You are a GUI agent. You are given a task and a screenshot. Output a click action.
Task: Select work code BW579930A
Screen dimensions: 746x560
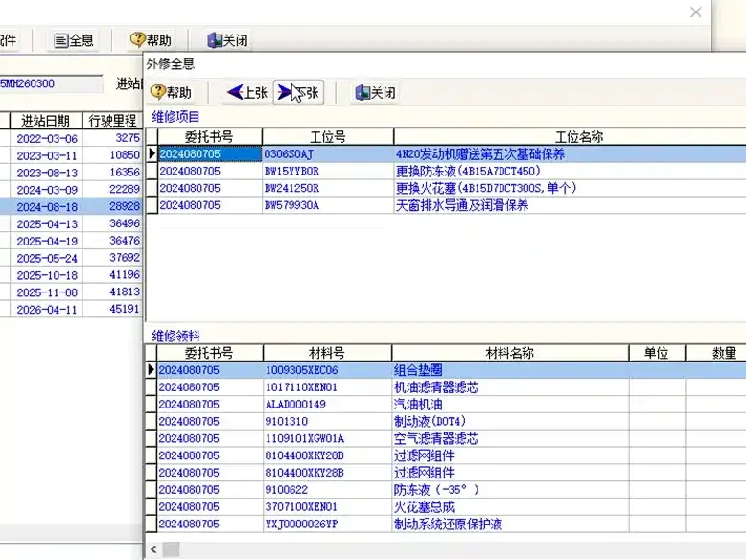(x=291, y=205)
